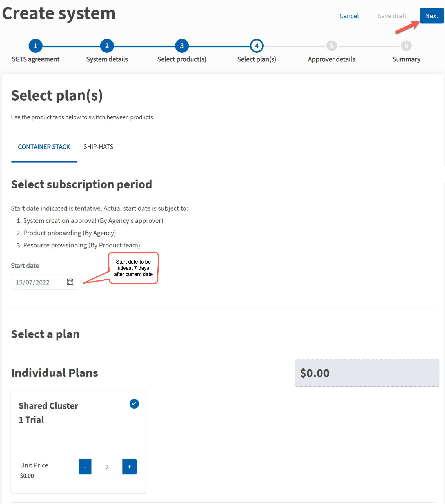This screenshot has width=445, height=504.
Task: Click the Cancel link
Action: point(349,16)
